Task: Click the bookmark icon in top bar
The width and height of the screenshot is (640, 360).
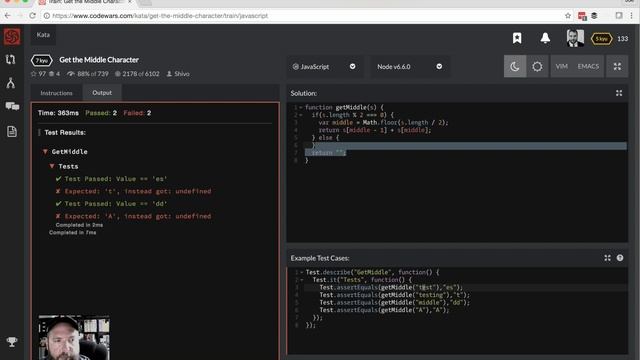Action: click(517, 38)
